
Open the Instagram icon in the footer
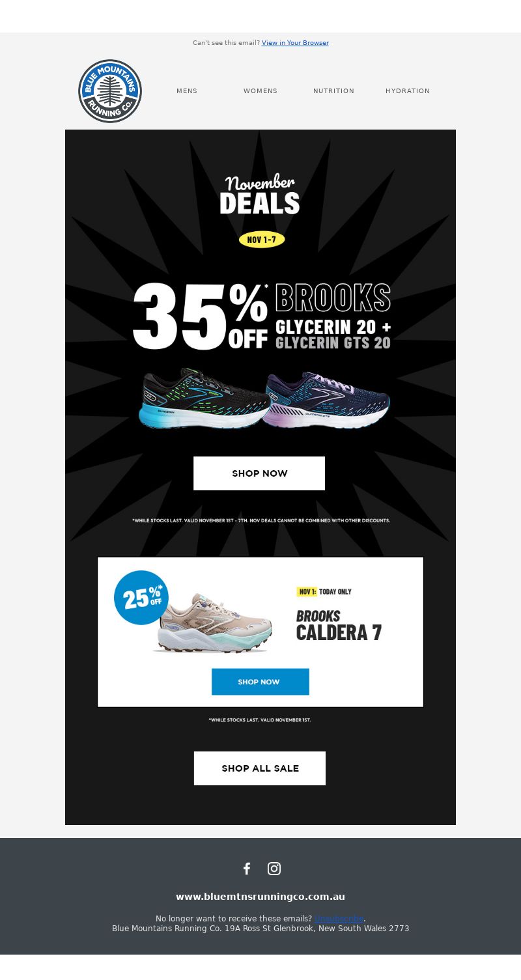pyautogui.click(x=274, y=869)
